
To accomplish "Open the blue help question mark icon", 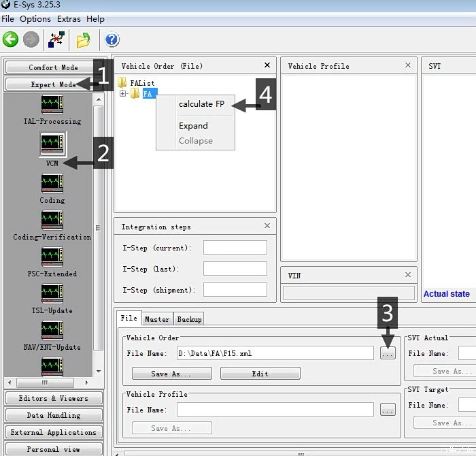I will pyautogui.click(x=113, y=39).
